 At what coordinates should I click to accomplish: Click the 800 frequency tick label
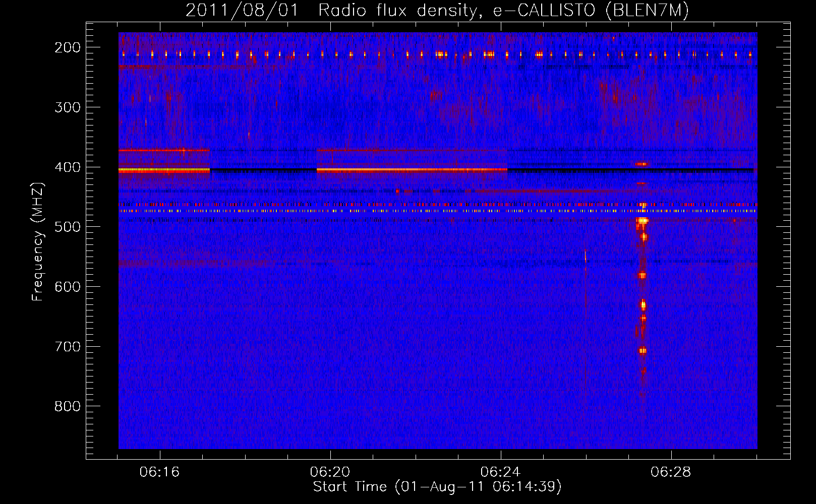[68, 406]
